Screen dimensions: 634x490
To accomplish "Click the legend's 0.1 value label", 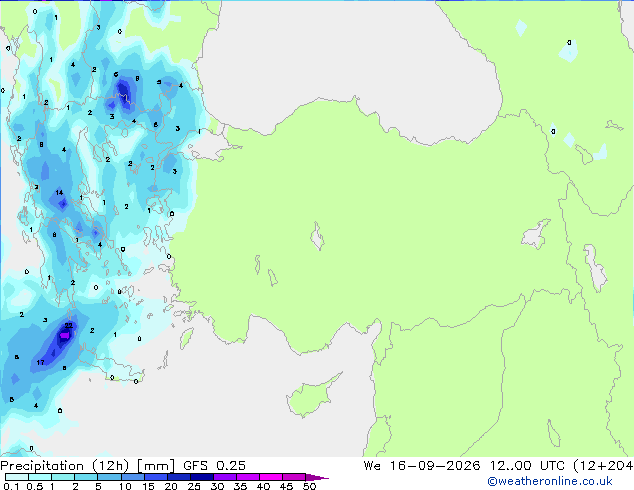I will pyautogui.click(x=11, y=486).
